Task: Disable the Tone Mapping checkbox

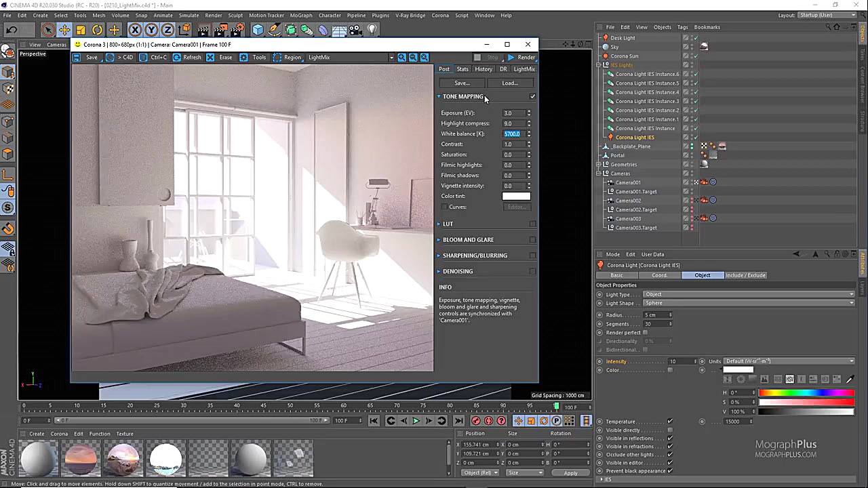Action: click(532, 96)
